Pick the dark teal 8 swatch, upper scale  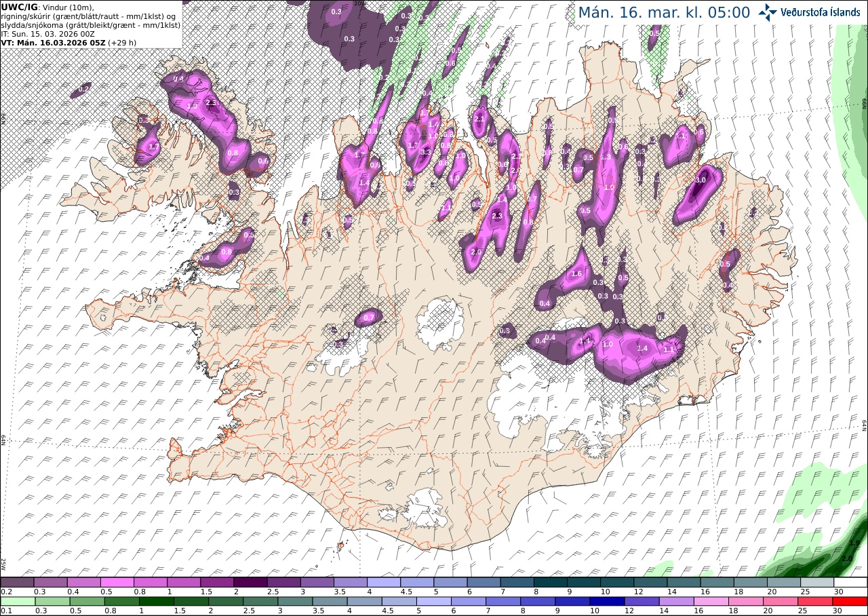pyautogui.click(x=551, y=582)
